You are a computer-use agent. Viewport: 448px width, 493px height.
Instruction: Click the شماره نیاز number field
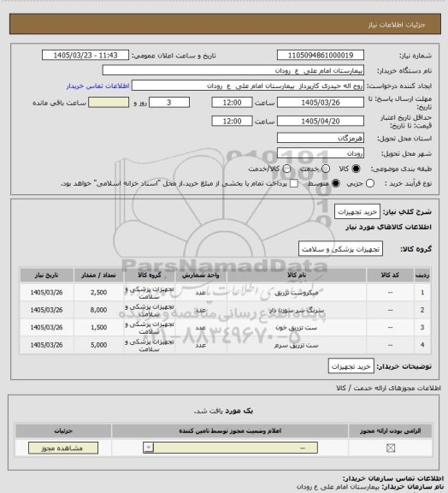point(321,55)
